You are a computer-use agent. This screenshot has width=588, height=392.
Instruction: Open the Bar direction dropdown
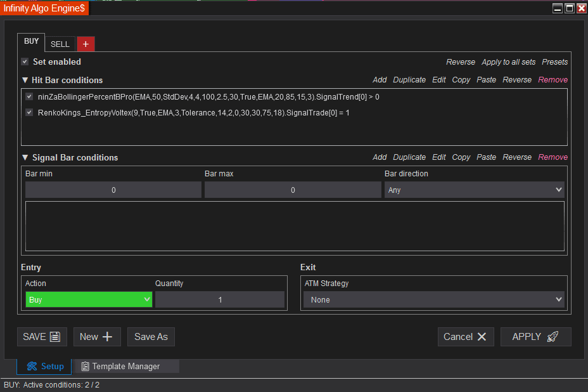coord(474,190)
